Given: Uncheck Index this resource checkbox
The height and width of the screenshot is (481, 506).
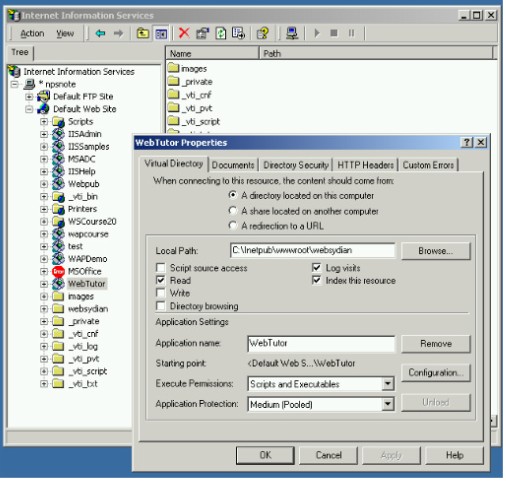Looking at the screenshot, I should point(316,280).
